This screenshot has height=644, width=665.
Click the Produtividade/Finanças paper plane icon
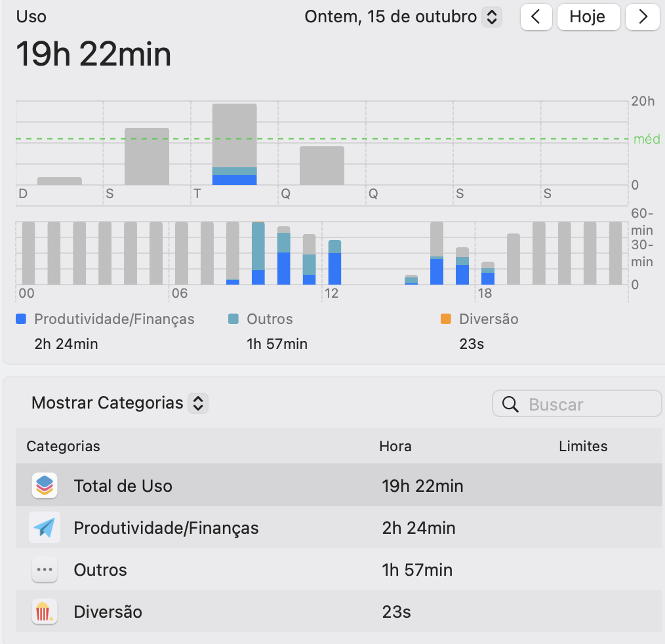(45, 528)
